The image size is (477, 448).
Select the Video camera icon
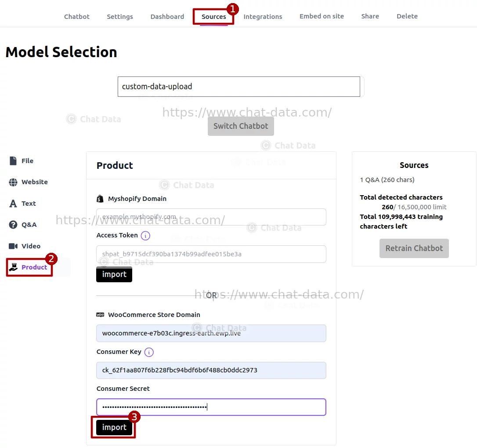[x=13, y=246]
